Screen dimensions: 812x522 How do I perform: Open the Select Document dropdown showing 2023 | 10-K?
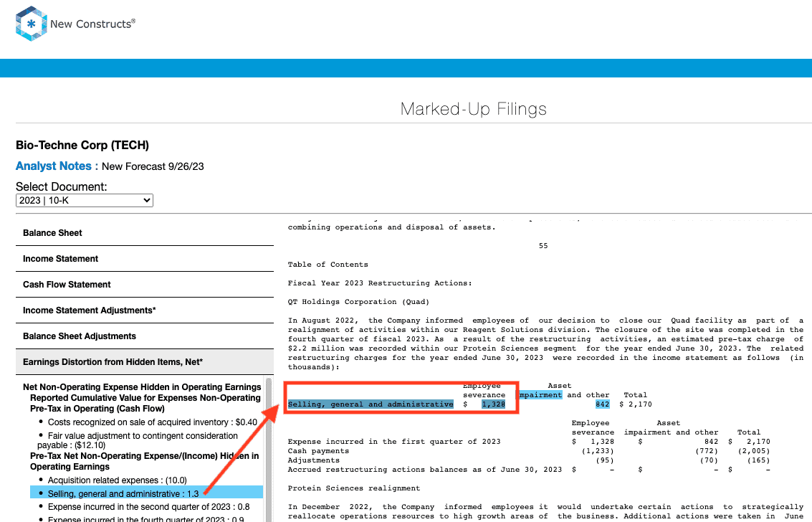[x=85, y=201]
